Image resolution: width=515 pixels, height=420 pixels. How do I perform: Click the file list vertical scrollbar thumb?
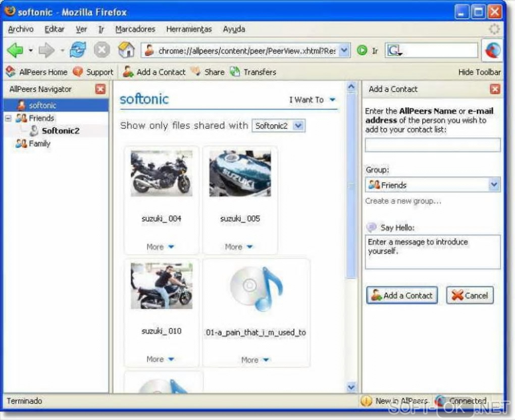coord(351,186)
